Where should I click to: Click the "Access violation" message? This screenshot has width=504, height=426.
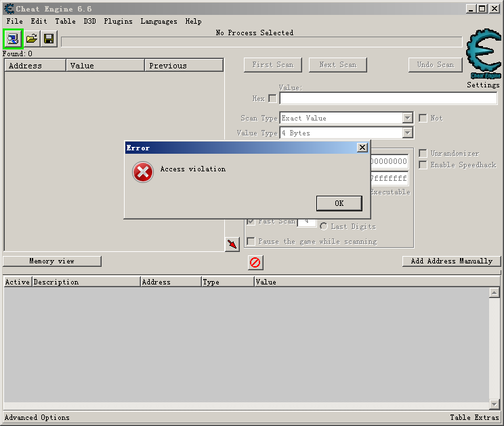193,169
